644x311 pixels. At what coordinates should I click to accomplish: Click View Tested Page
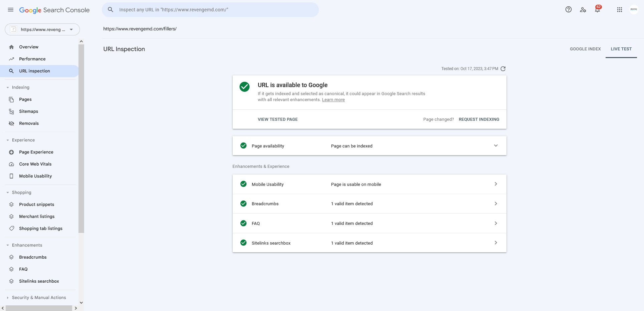(x=278, y=119)
